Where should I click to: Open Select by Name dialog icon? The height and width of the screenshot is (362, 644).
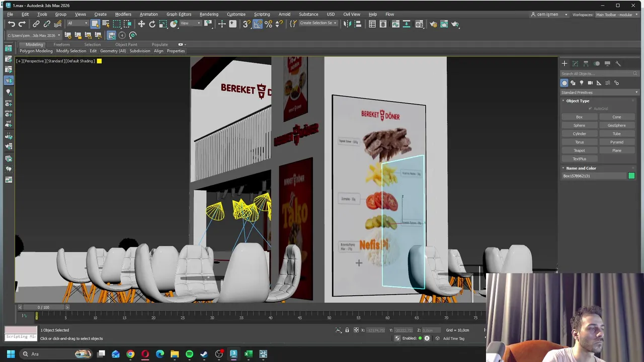pyautogui.click(x=106, y=24)
